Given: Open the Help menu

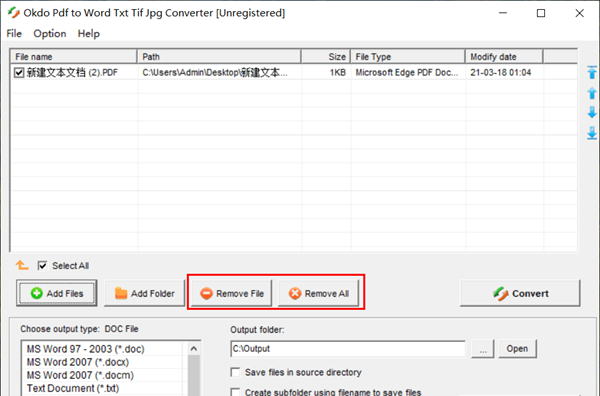Looking at the screenshot, I should pos(88,34).
